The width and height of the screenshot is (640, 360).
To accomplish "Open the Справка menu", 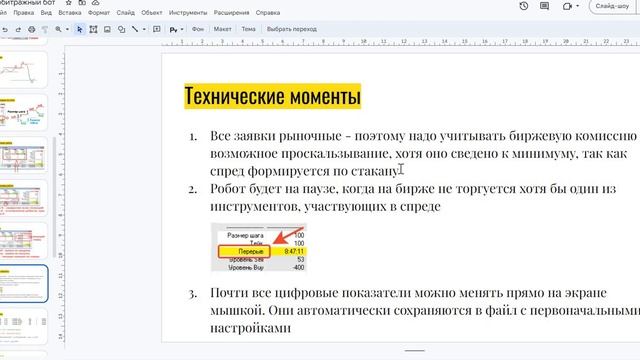I will tap(268, 13).
